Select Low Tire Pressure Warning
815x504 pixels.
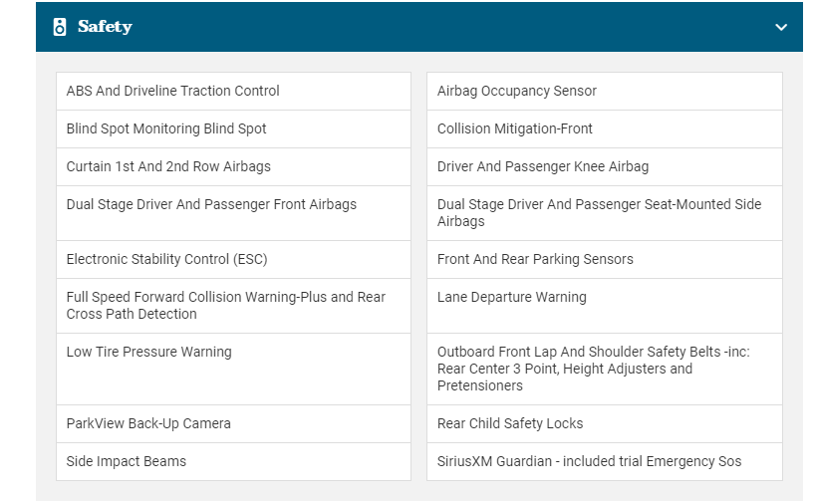[x=149, y=352]
